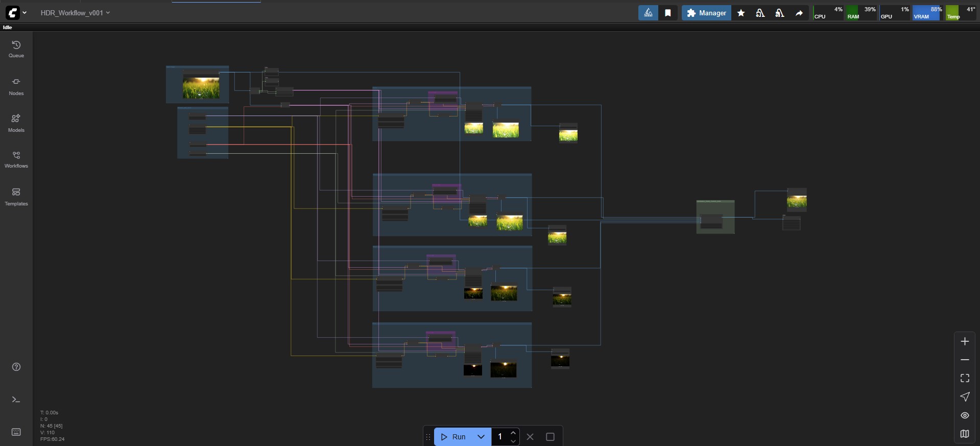
Task: Click the share arrow icon
Action: point(799,13)
